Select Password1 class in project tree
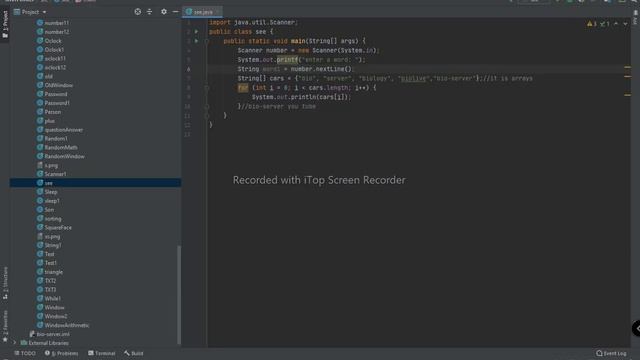 (53, 103)
